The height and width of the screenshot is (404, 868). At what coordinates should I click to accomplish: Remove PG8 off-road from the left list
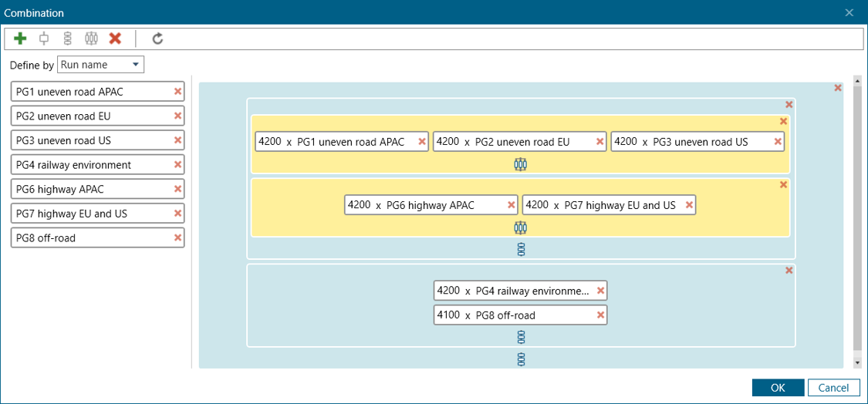(x=177, y=238)
